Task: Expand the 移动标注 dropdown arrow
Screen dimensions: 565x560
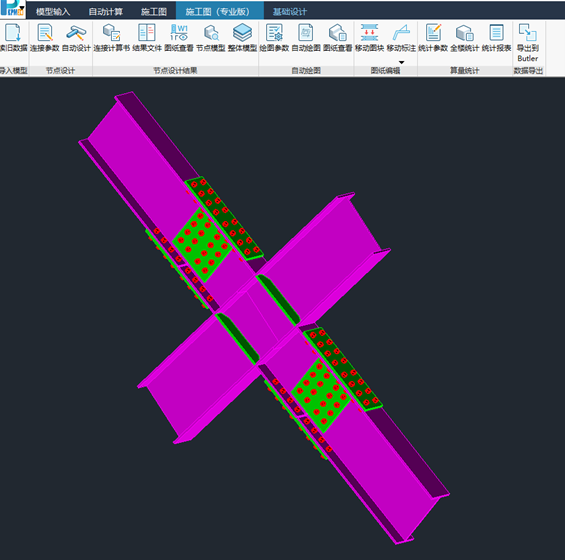Action: (x=401, y=62)
